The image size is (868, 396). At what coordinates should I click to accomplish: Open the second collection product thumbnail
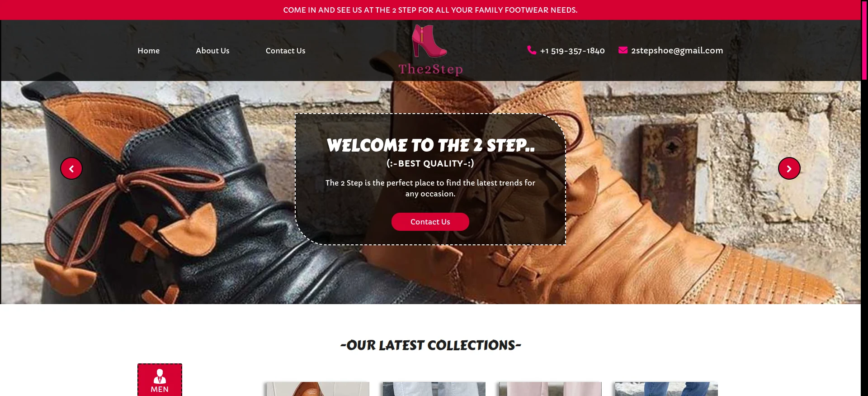[434, 389]
